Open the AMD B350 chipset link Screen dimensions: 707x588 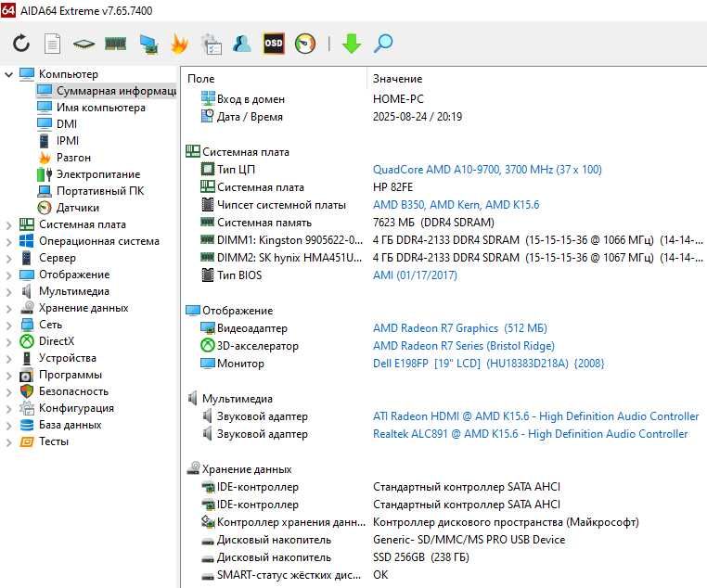[456, 205]
